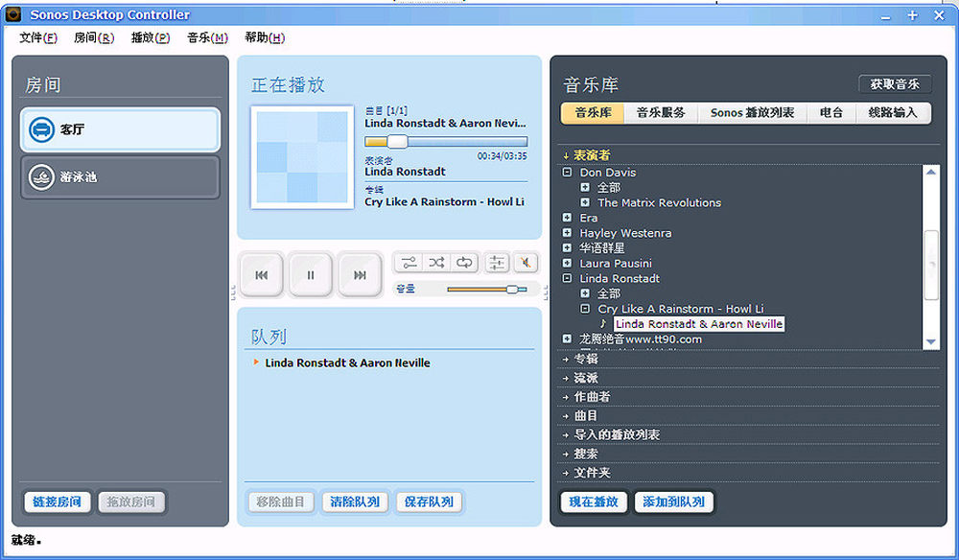
Task: Click the track progress slider handle
Action: (397, 142)
